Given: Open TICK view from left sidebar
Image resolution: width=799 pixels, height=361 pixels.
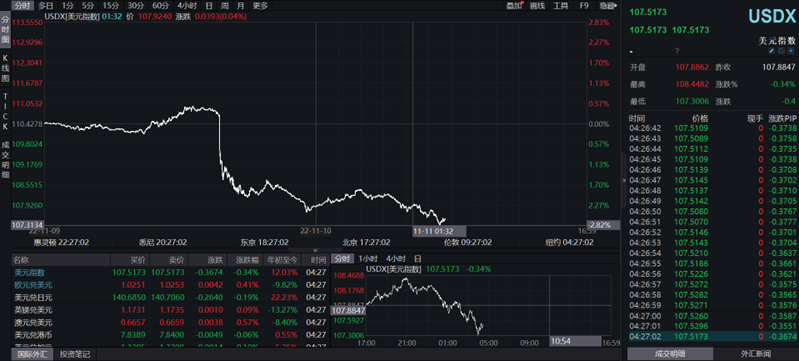Looking at the screenshot, I should coord(5,112).
